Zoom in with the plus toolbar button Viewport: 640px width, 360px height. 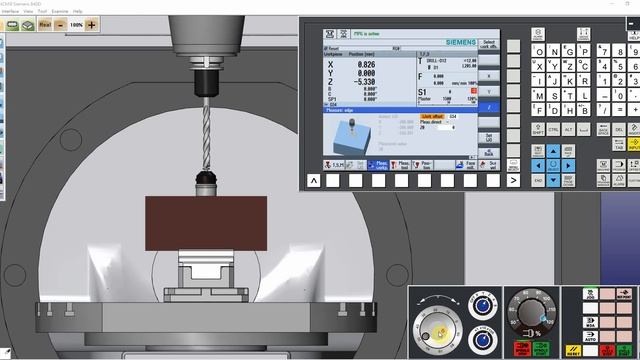[91, 25]
